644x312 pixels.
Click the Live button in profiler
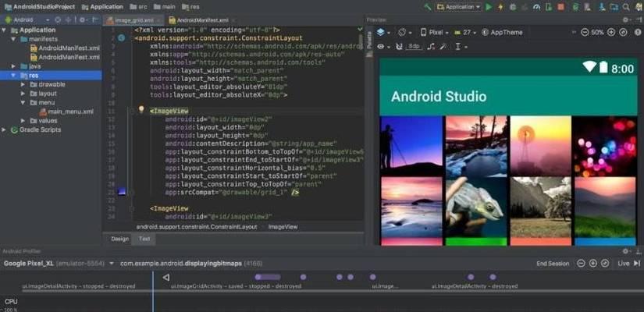click(x=629, y=264)
